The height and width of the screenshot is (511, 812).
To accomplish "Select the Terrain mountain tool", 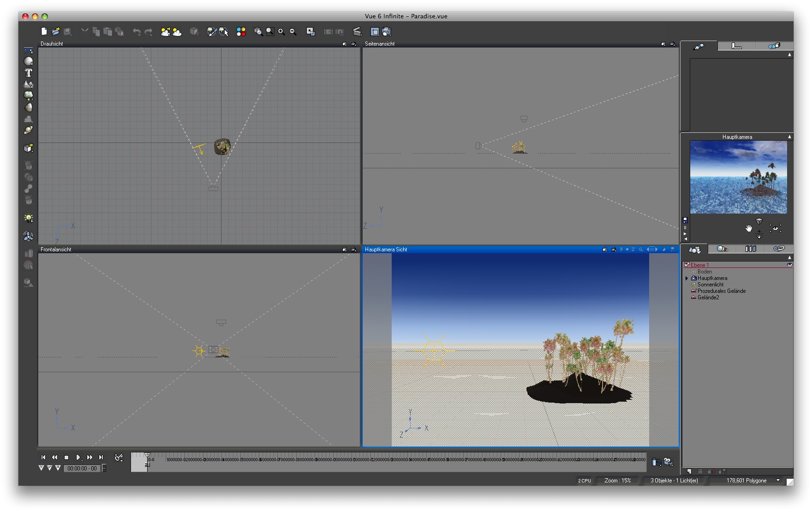I will pos(29,84).
